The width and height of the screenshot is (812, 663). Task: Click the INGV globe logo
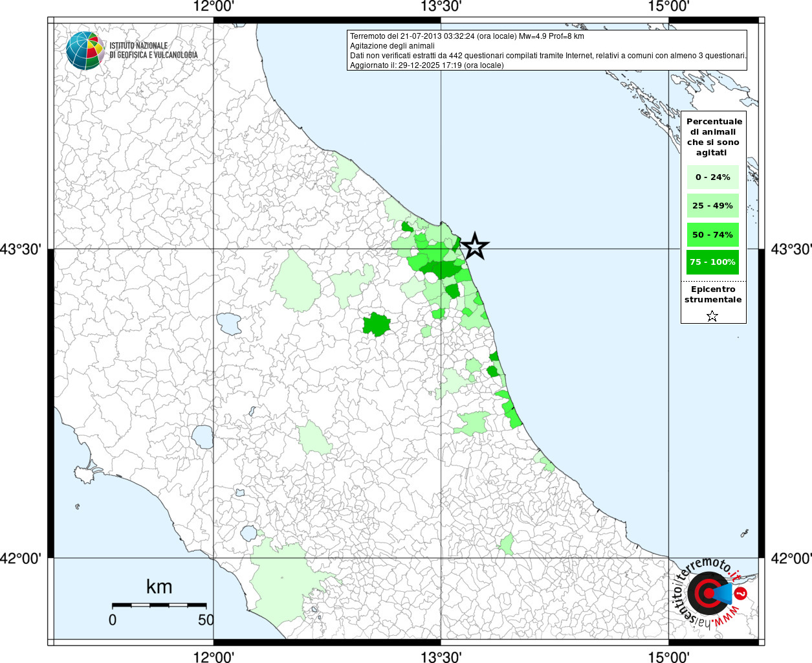(85, 51)
